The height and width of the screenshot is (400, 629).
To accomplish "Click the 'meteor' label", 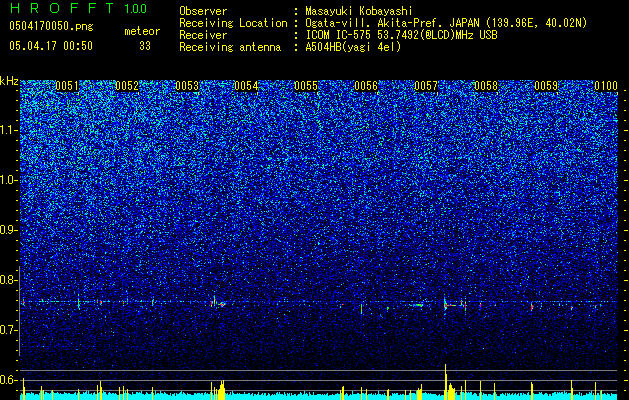I will click(x=142, y=31).
